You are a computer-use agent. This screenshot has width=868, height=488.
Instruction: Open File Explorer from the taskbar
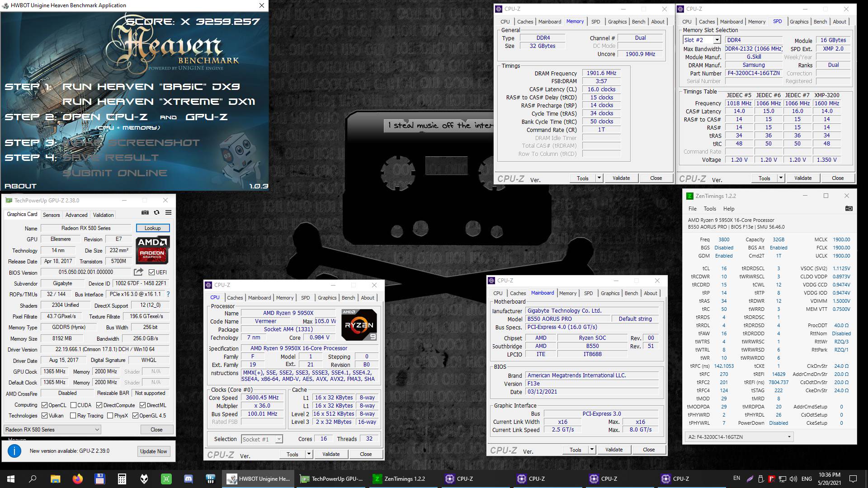(55, 479)
